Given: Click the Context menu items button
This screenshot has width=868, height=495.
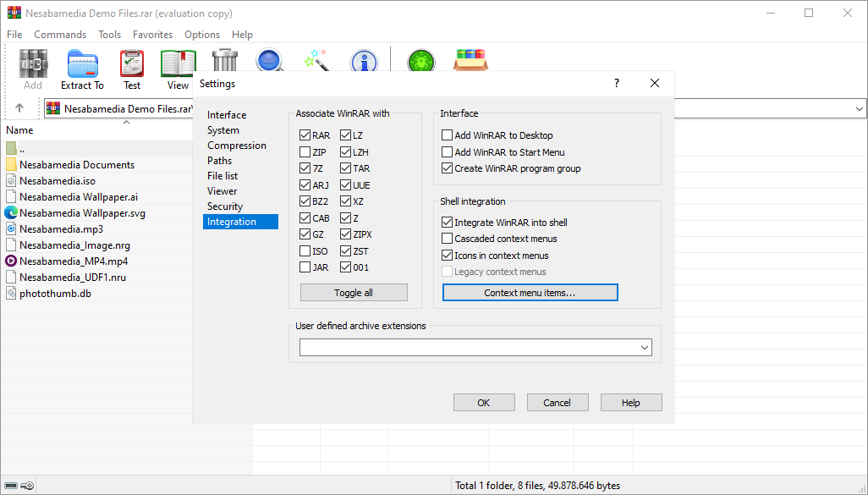Looking at the screenshot, I should pos(530,293).
